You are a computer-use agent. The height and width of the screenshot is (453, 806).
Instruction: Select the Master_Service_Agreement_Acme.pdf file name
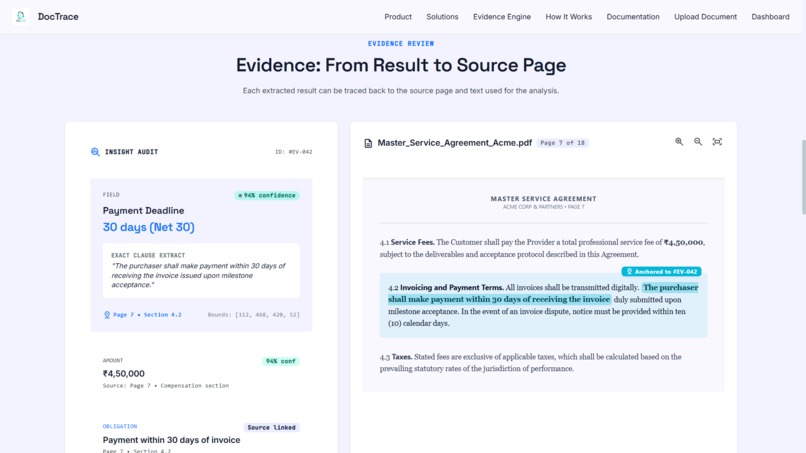pyautogui.click(x=454, y=143)
